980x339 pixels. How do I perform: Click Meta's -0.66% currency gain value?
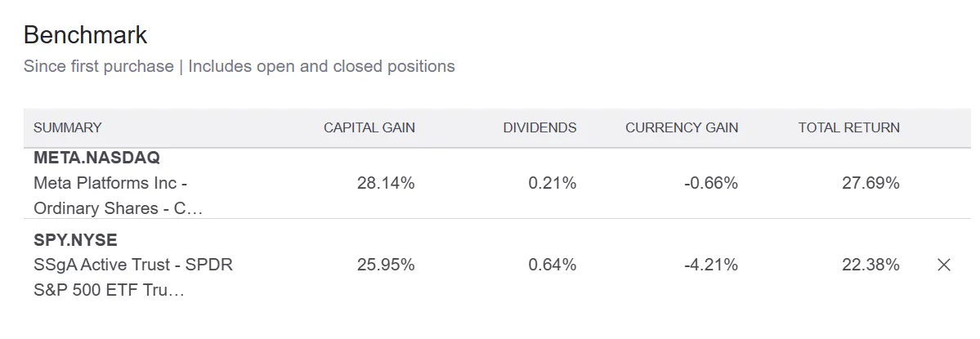point(711,184)
